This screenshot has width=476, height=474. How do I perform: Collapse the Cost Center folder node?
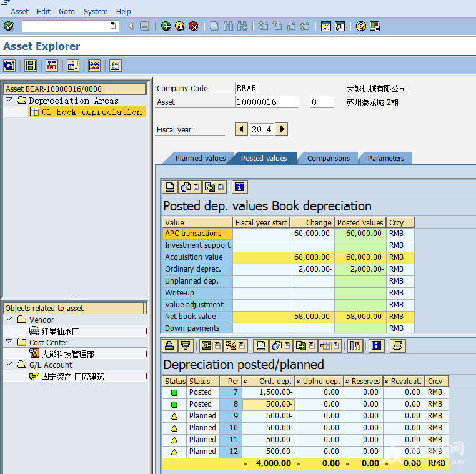click(x=9, y=342)
